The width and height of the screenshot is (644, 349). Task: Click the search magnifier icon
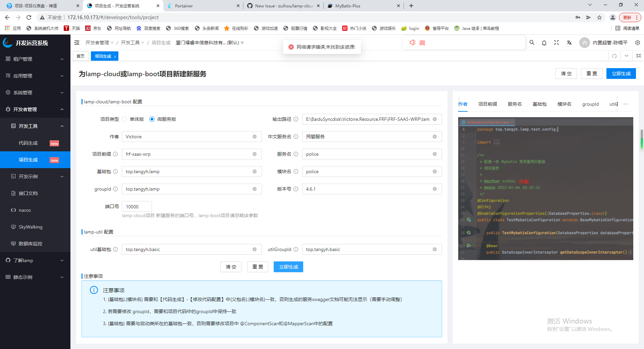tap(532, 43)
